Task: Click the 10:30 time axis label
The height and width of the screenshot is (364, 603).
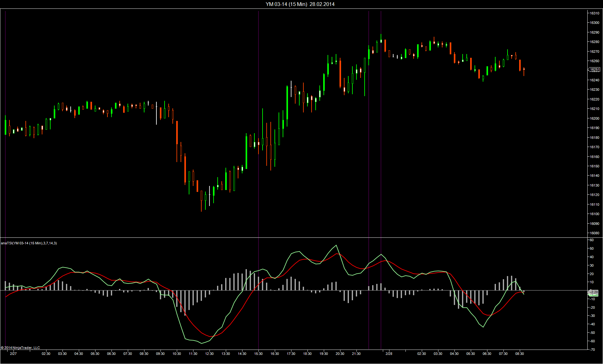Action: tap(177, 354)
